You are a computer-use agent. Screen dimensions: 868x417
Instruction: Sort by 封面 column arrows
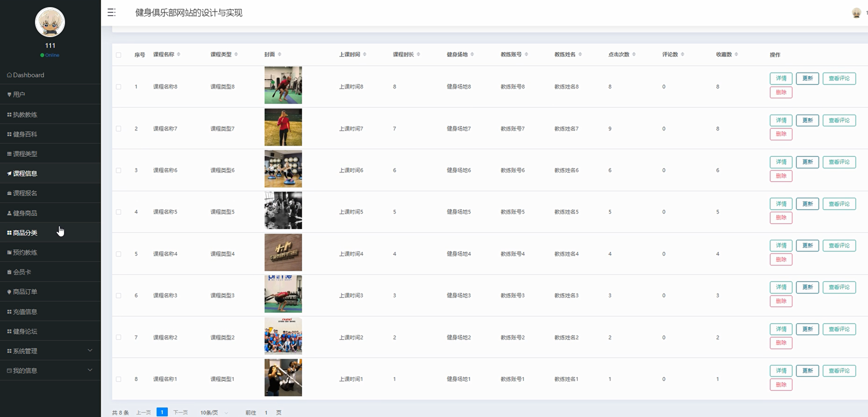tap(279, 54)
